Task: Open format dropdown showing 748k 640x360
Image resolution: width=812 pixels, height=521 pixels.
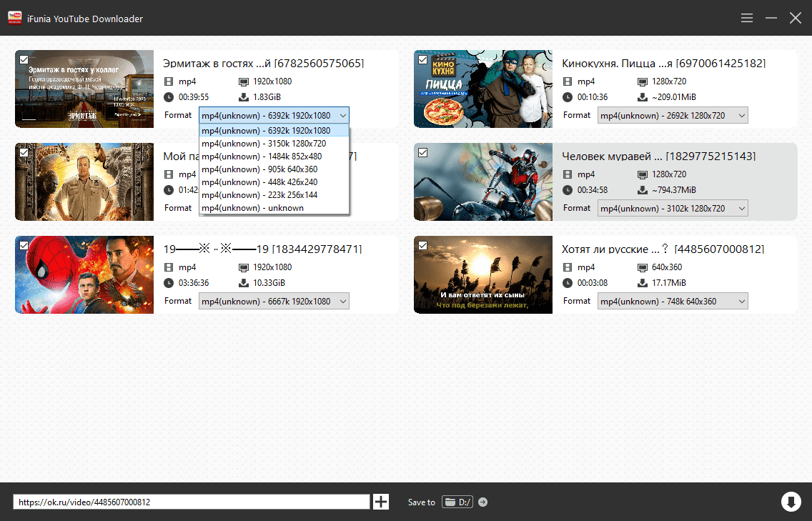Action: pyautogui.click(x=673, y=302)
